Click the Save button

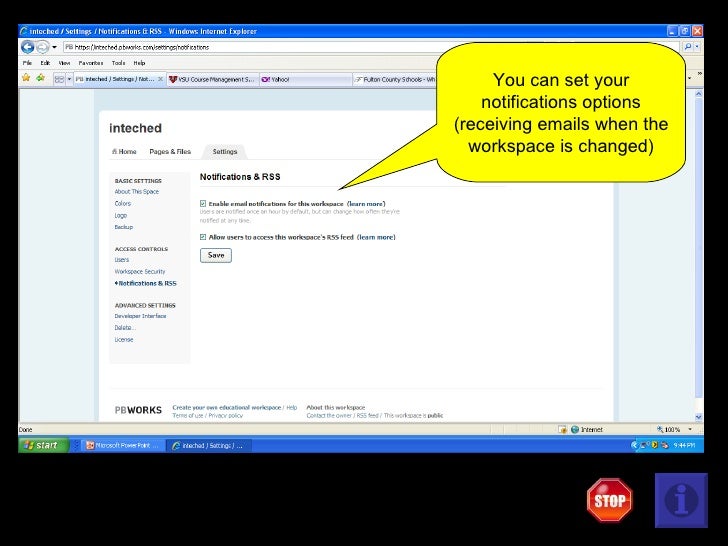[216, 255]
